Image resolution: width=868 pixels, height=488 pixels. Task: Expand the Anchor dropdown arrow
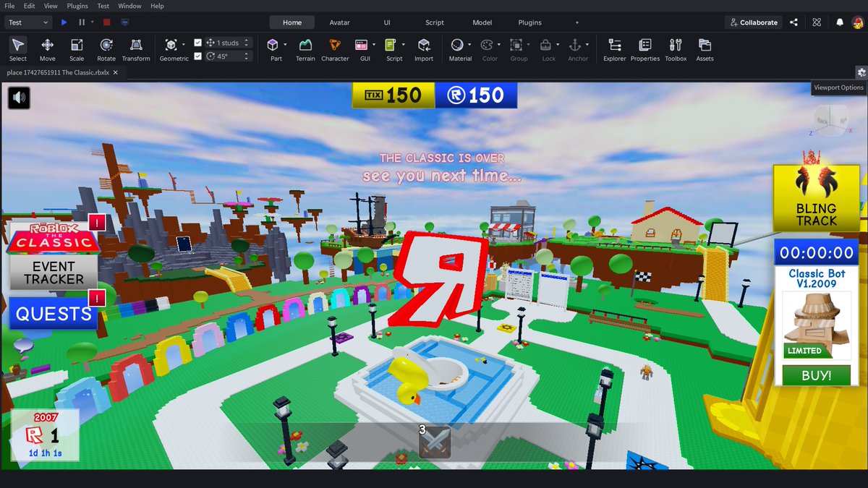587,45
